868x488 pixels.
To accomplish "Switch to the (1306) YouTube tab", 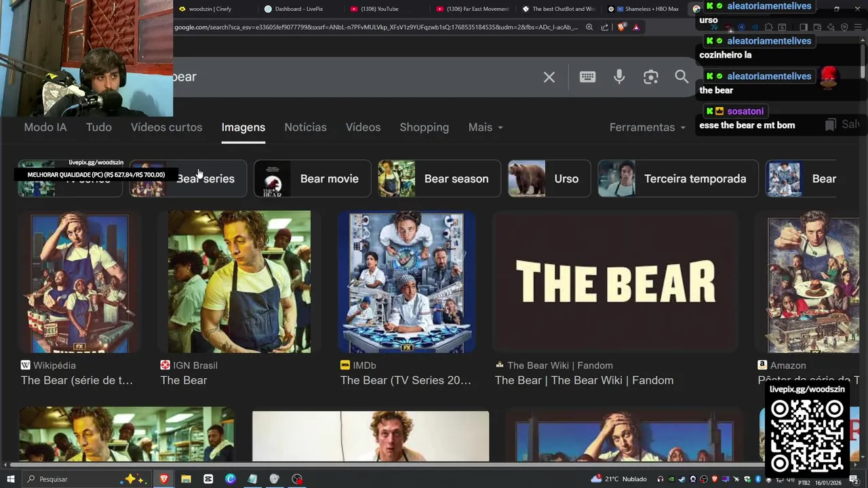I will point(384,9).
